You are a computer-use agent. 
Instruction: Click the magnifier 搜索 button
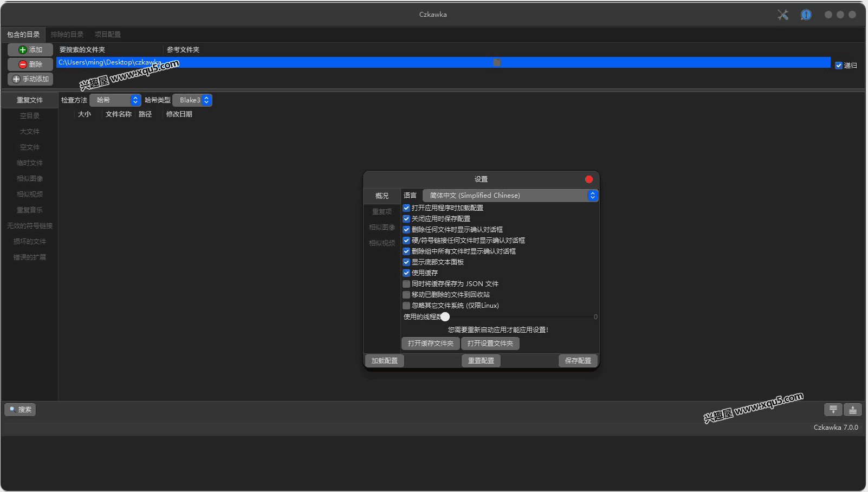pos(20,410)
